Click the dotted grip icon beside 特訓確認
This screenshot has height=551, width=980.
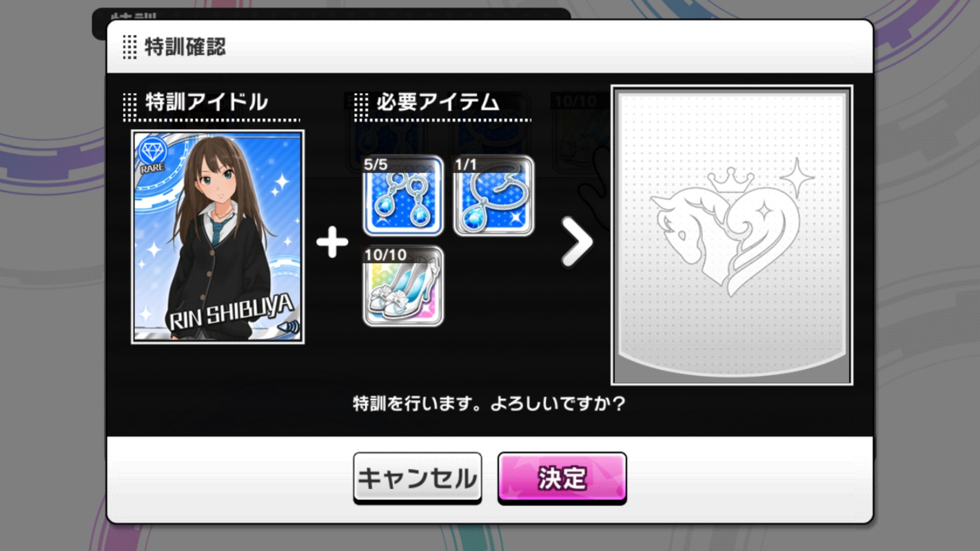coord(130,47)
